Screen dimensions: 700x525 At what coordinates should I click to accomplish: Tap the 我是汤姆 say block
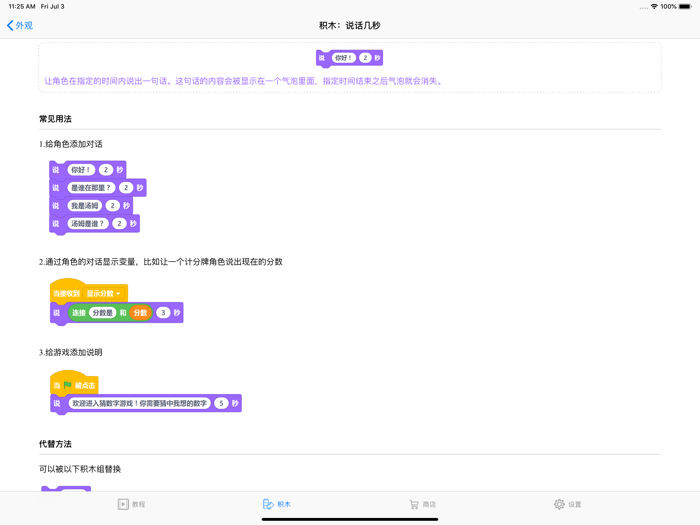tap(91, 206)
